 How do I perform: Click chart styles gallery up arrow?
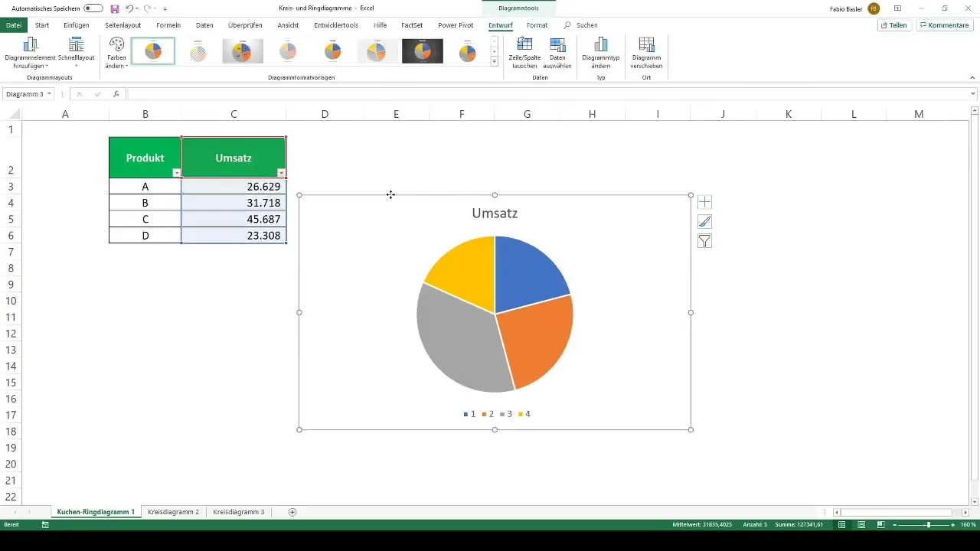495,41
